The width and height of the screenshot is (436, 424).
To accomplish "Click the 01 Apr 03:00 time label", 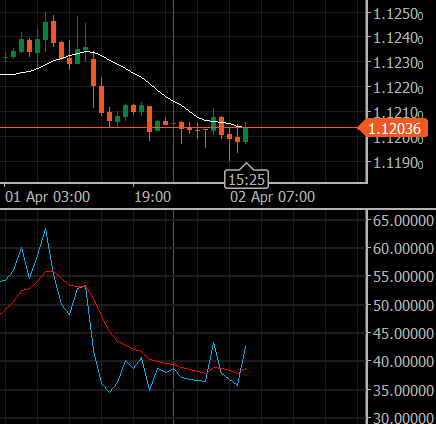I will (x=48, y=197).
